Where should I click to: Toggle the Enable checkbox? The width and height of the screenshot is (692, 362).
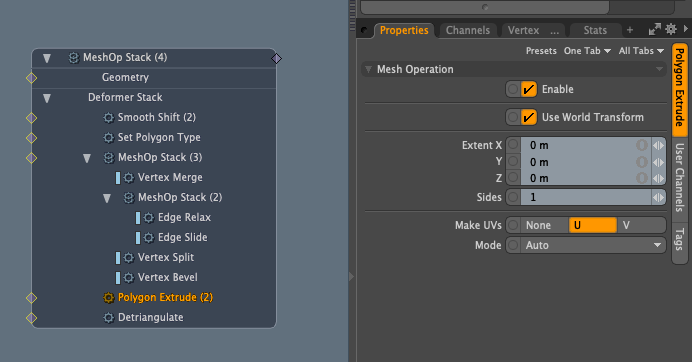[528, 89]
